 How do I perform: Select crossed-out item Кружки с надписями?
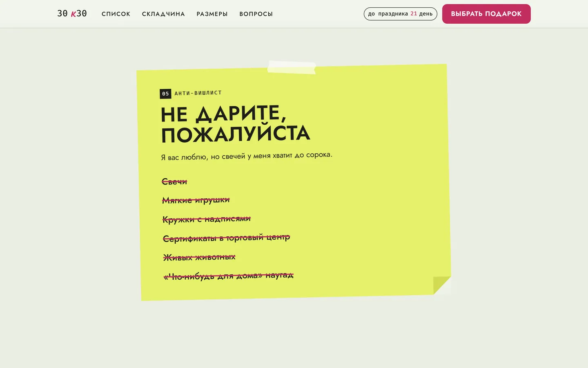207,219
